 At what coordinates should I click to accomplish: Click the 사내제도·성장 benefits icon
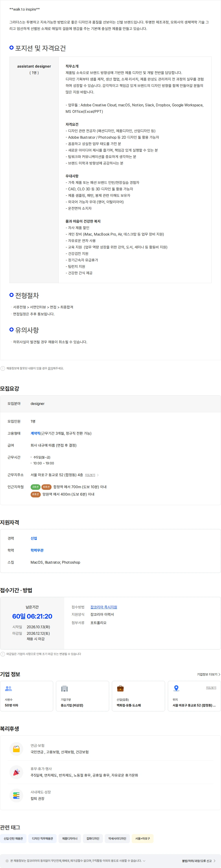pyautogui.click(x=16, y=796)
